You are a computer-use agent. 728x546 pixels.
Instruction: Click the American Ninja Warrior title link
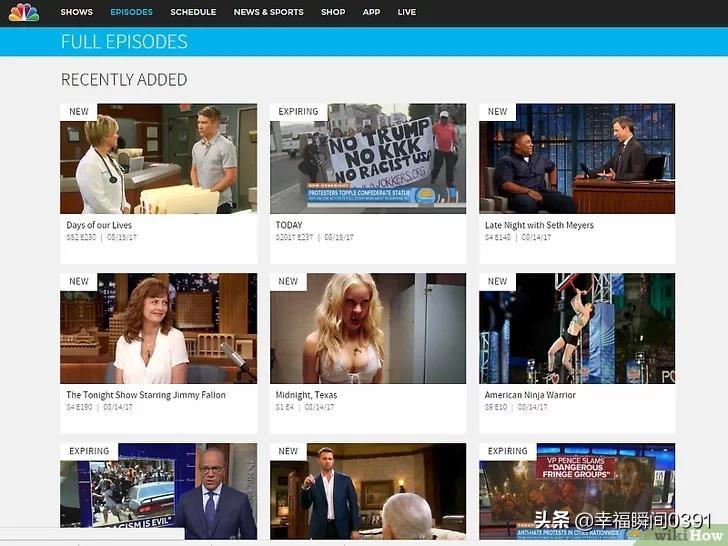pos(530,395)
